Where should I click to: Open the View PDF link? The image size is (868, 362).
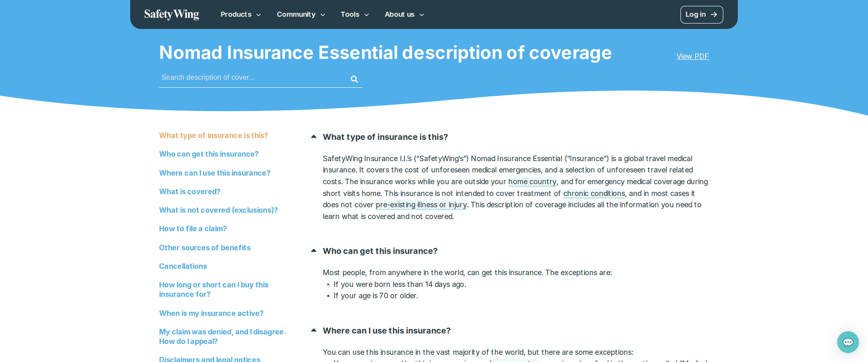tap(692, 56)
